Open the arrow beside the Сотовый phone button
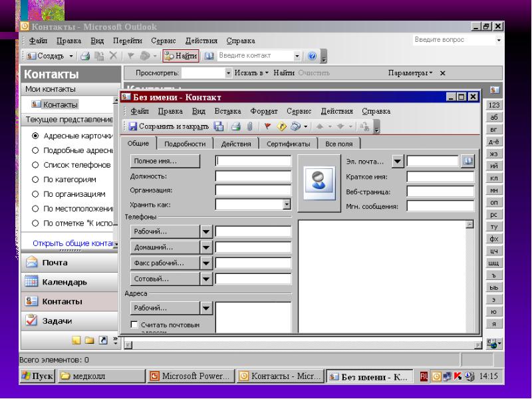Viewport: 532px width, 399px height. coord(206,279)
